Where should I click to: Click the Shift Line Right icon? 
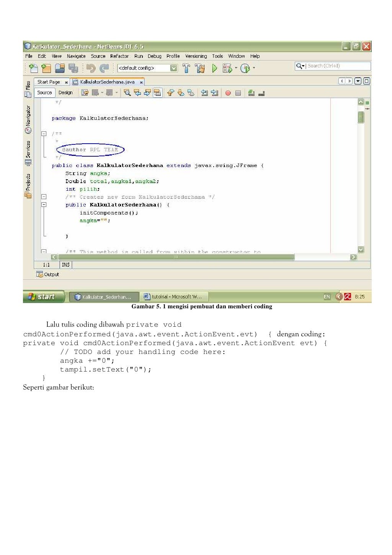[214, 93]
